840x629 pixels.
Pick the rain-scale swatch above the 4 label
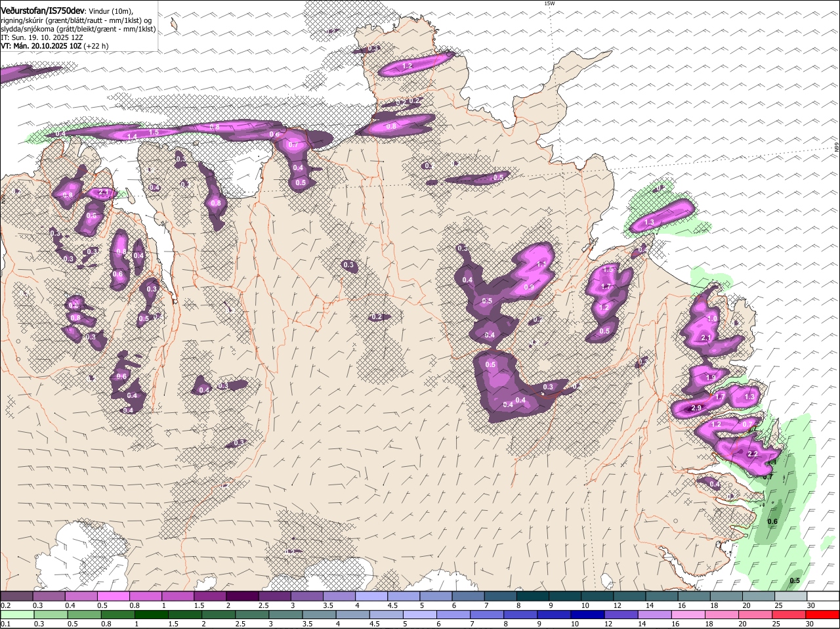click(352, 615)
